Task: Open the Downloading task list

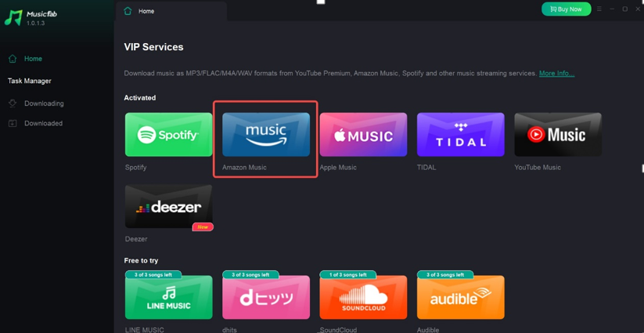Action: pyautogui.click(x=44, y=103)
